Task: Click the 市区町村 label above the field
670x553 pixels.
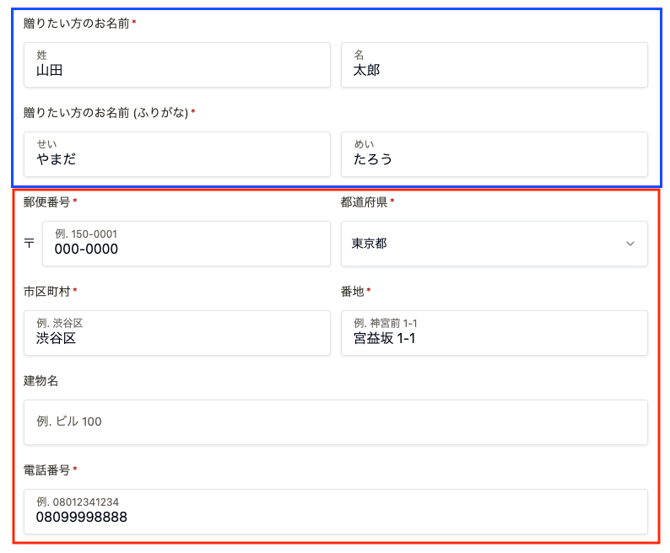Action: pos(46,291)
